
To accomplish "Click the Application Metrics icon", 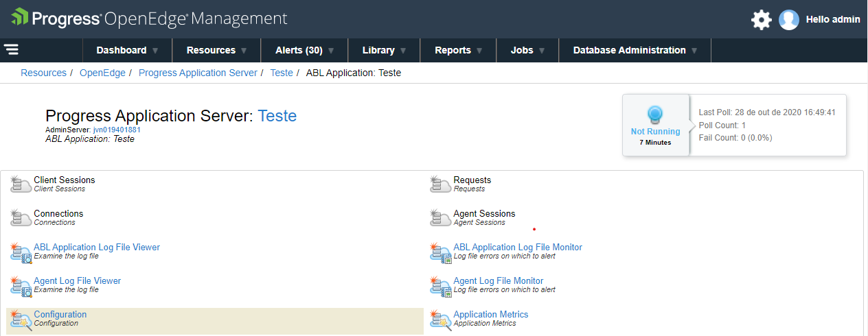I will click(x=440, y=320).
